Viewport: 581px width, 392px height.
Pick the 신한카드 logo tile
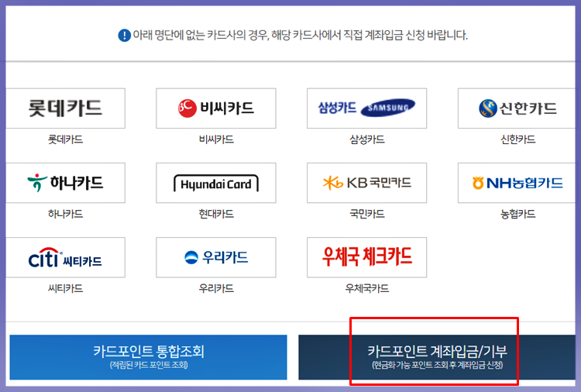tap(517, 108)
